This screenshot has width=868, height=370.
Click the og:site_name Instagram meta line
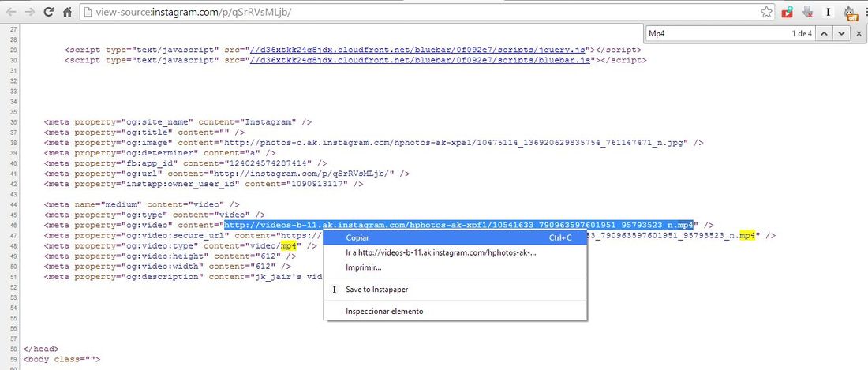coord(178,121)
